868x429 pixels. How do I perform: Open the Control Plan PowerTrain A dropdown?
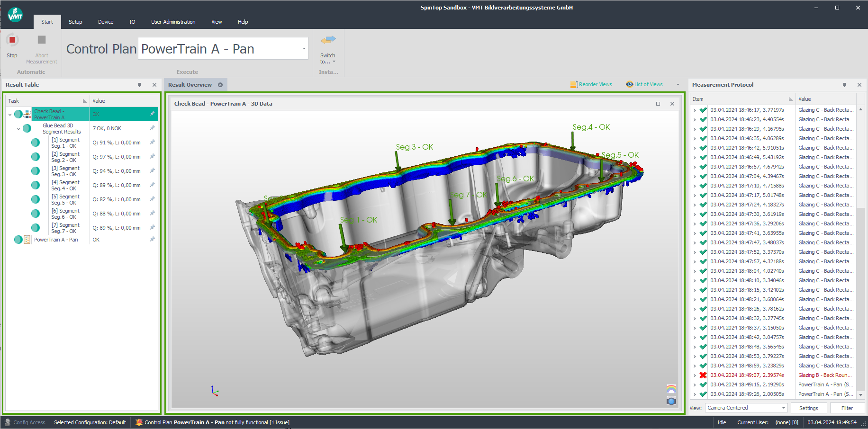coord(304,49)
